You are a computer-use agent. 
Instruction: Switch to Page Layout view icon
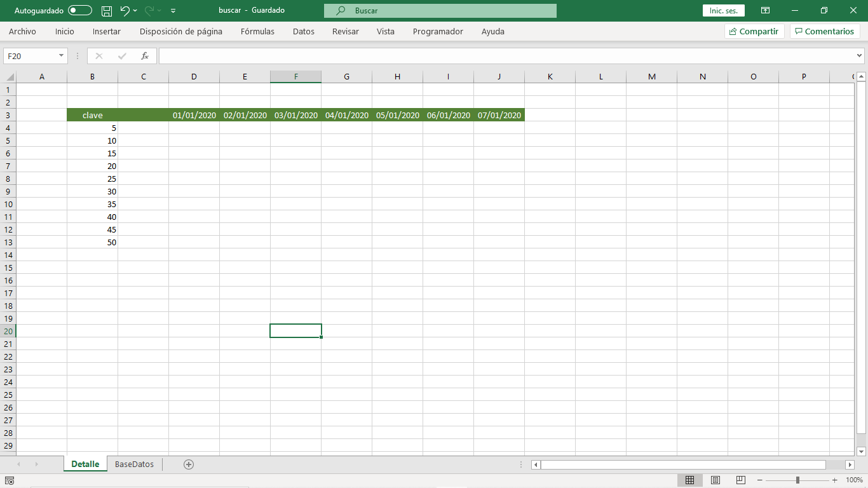click(715, 480)
